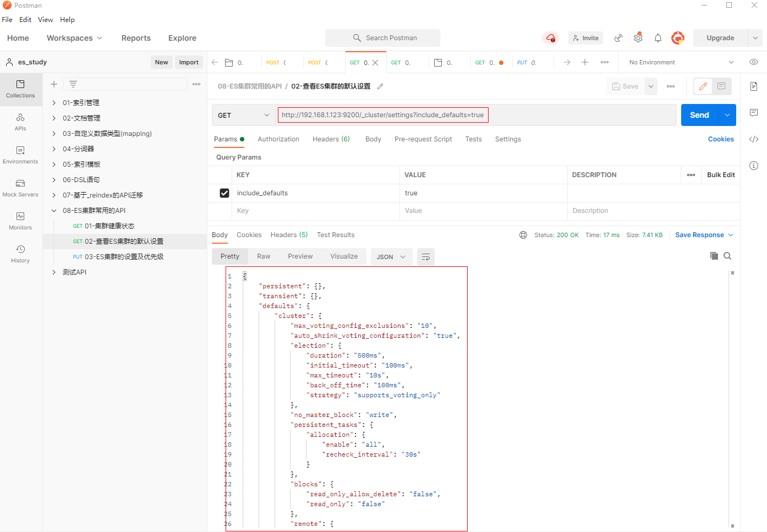Click the notifications bell icon

click(658, 38)
